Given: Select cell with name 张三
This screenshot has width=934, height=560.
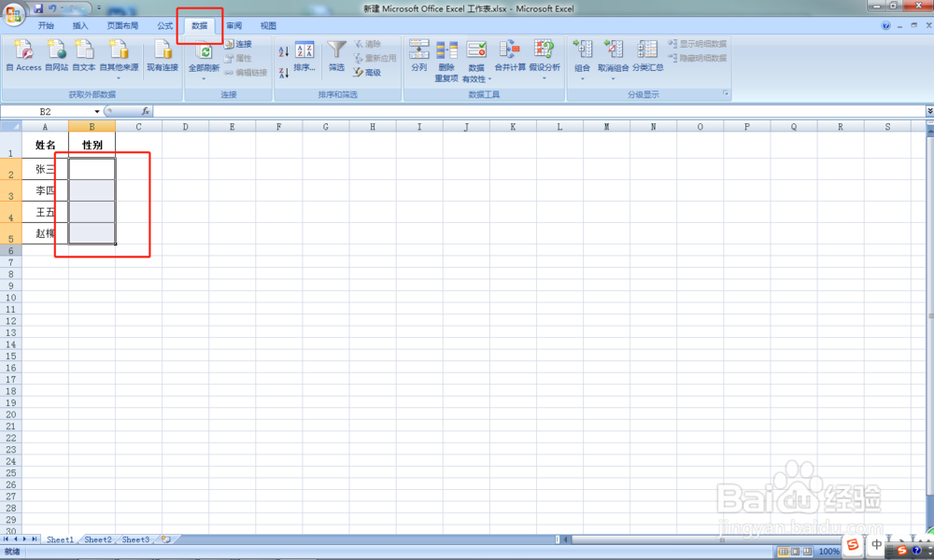Looking at the screenshot, I should coord(45,169).
